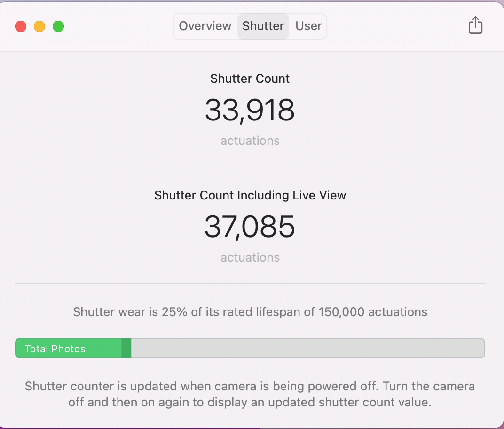Minimize the window using the yellow button

click(39, 26)
